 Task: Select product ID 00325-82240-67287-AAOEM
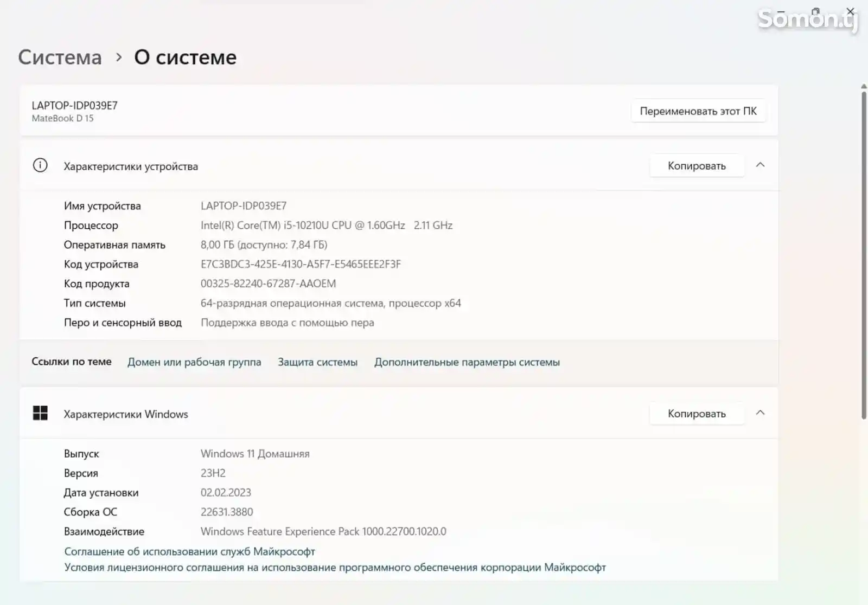(x=268, y=284)
